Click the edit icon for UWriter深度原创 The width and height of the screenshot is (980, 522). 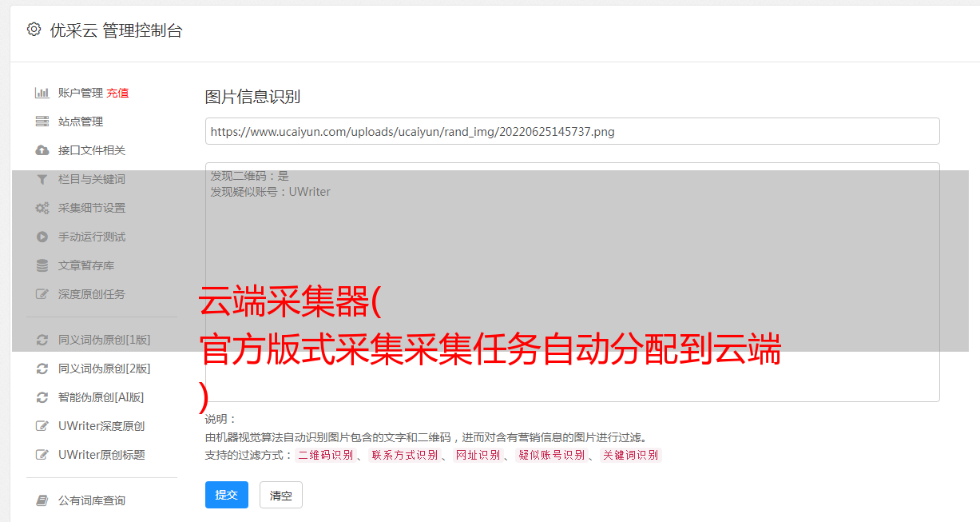click(42, 426)
